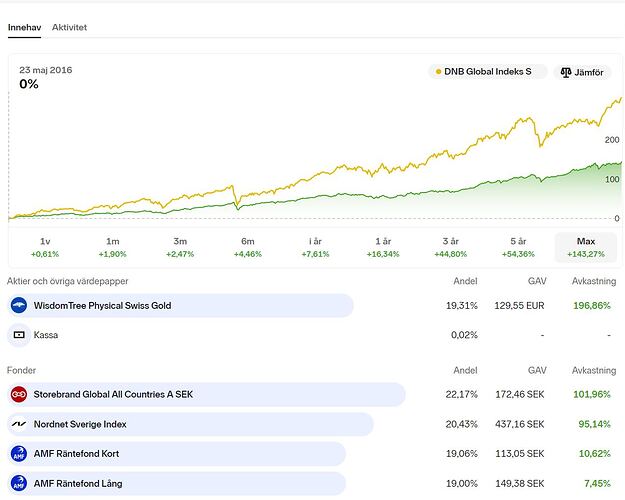625x500 pixels.
Task: Click the AMF Räntefond Lång logo icon
Action: 19,484
